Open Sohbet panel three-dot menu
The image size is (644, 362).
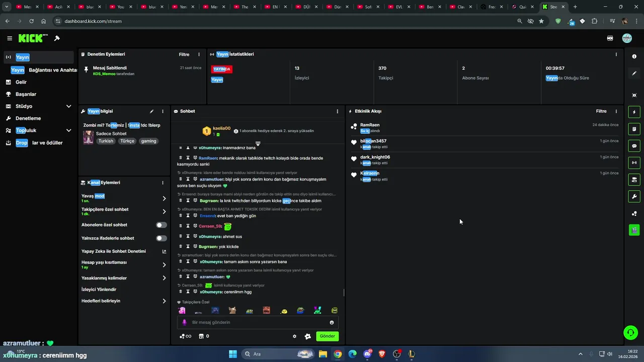337,111
